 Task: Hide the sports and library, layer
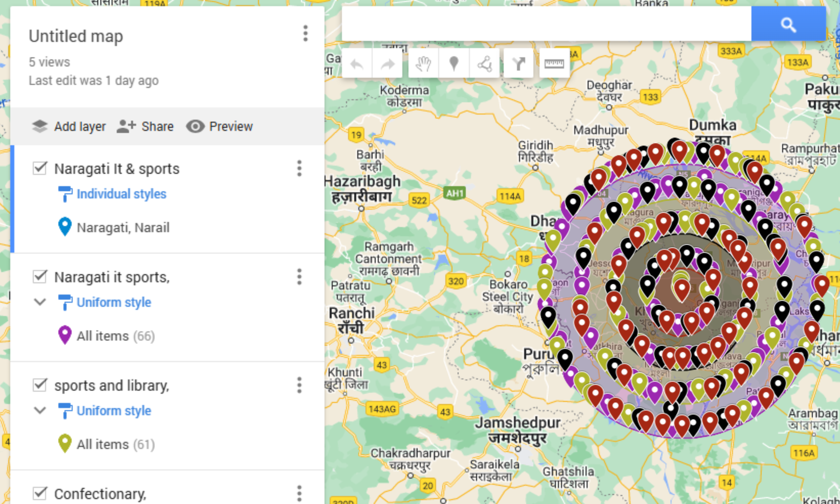40,385
